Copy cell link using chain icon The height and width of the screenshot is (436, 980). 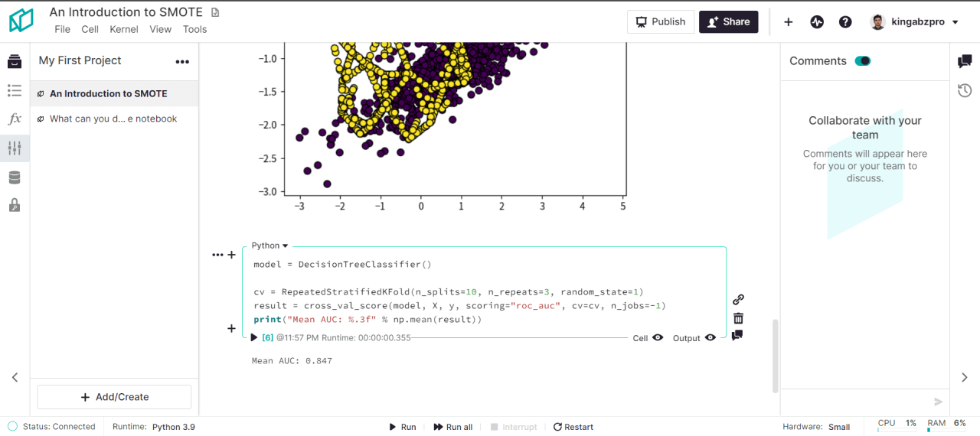pos(738,300)
